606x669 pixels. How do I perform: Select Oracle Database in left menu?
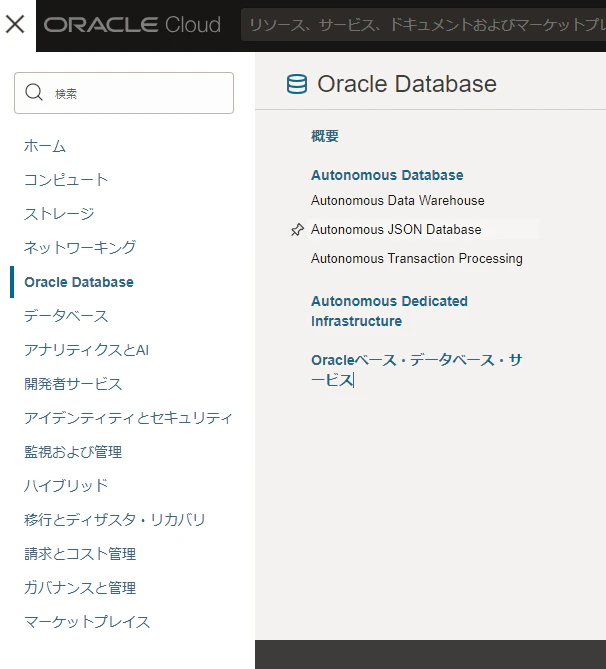click(79, 282)
